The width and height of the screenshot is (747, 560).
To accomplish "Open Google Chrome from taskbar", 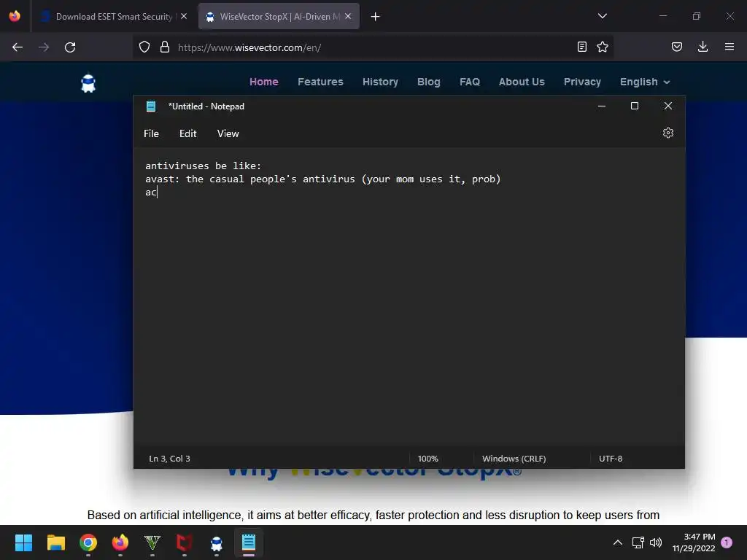I will click(x=88, y=542).
